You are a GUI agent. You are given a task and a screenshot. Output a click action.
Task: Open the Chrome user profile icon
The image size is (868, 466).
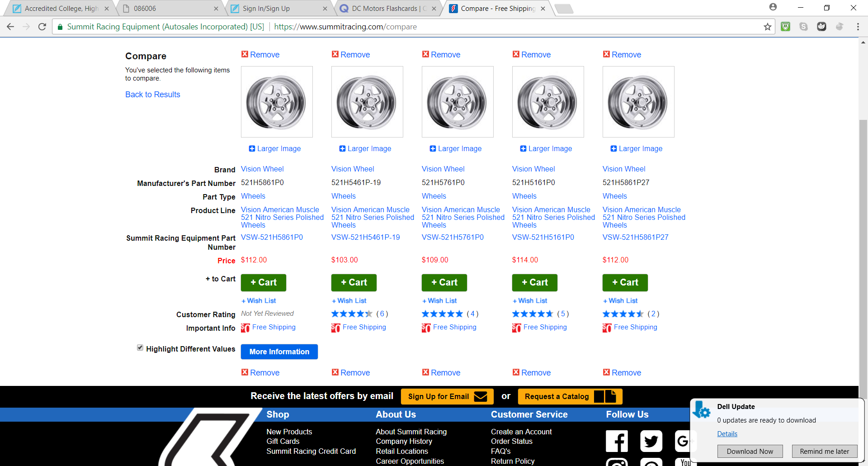pyautogui.click(x=773, y=7)
